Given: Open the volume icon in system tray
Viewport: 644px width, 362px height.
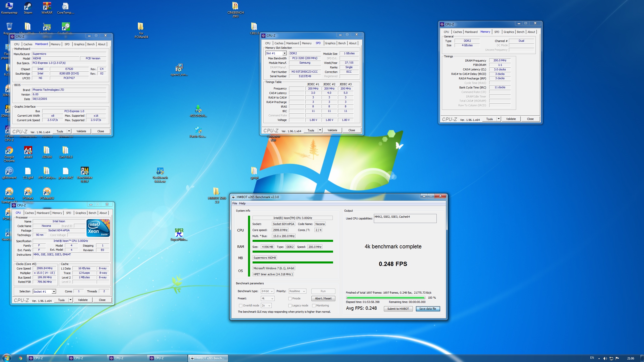Looking at the screenshot, I should (x=605, y=358).
